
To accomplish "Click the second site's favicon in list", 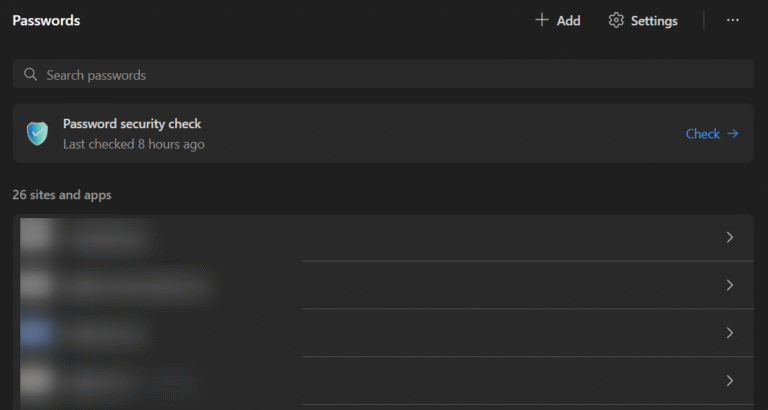I will click(37, 285).
